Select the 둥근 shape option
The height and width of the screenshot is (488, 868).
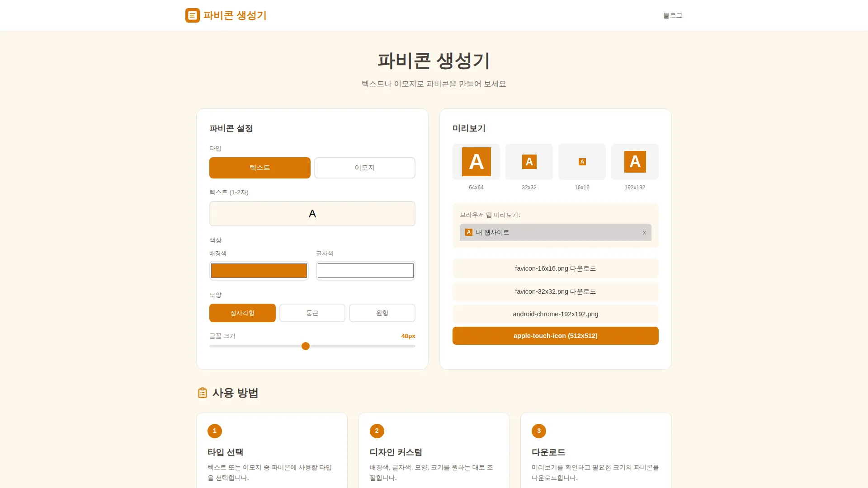pyautogui.click(x=312, y=313)
